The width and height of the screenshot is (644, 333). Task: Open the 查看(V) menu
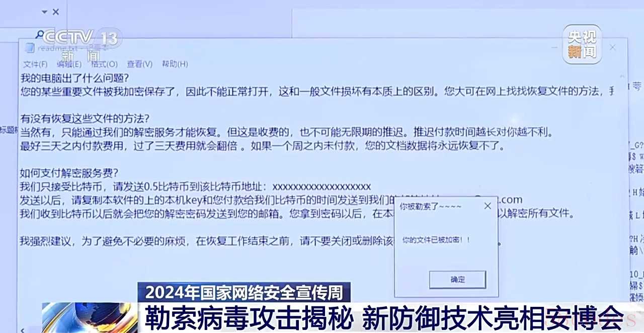click(139, 64)
